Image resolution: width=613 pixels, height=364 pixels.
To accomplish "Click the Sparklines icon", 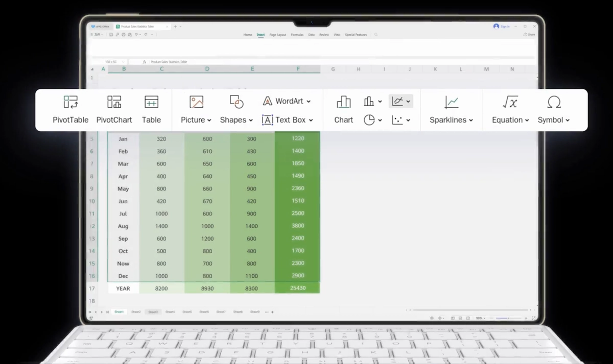I will pos(451,102).
